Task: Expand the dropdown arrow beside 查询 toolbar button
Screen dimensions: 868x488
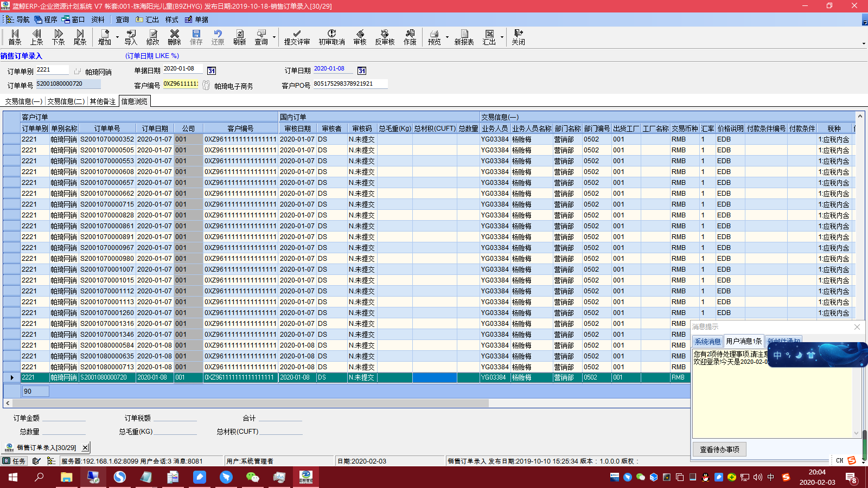Action: click(274, 37)
